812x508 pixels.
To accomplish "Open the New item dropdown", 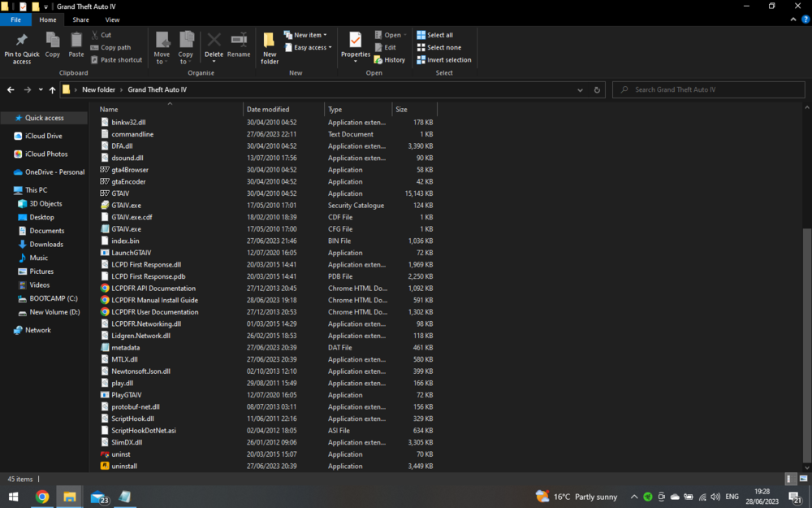I will (x=306, y=34).
